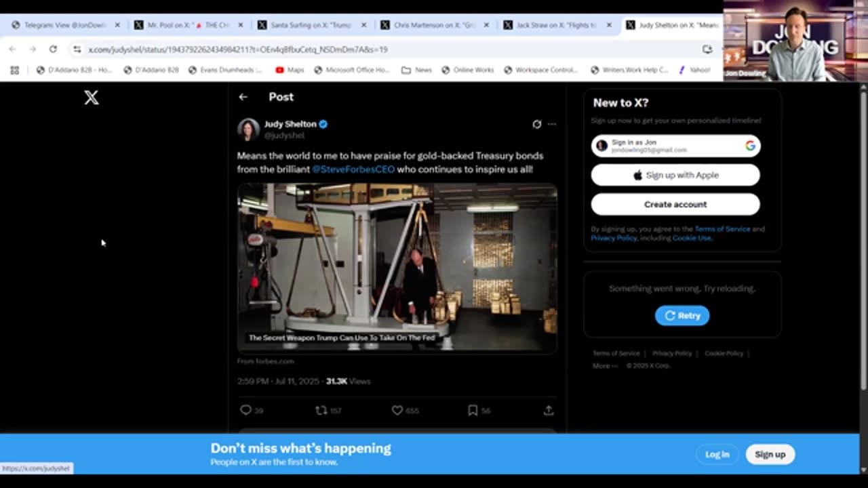The height and width of the screenshot is (488, 868).
Task: Open footer Terms of Service link
Action: 616,353
